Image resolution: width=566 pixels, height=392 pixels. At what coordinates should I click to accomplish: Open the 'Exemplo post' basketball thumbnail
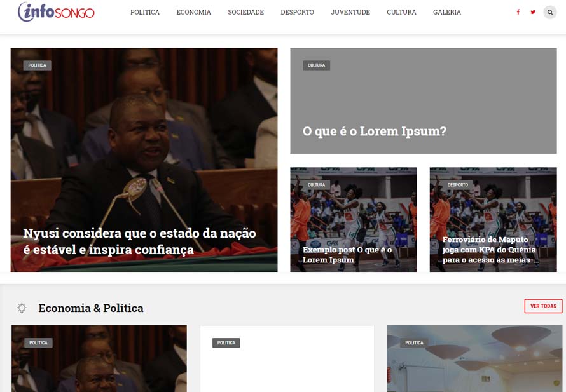tap(354, 219)
